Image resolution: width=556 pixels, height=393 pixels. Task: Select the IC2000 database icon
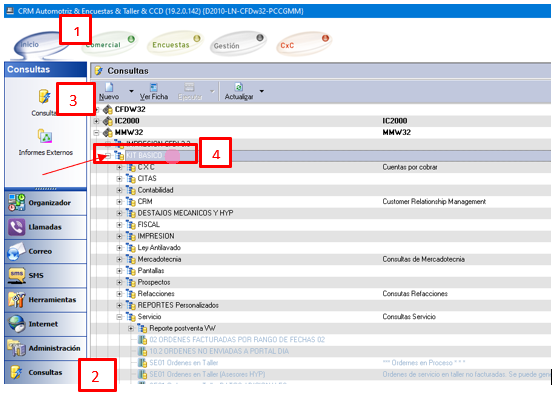click(x=108, y=121)
